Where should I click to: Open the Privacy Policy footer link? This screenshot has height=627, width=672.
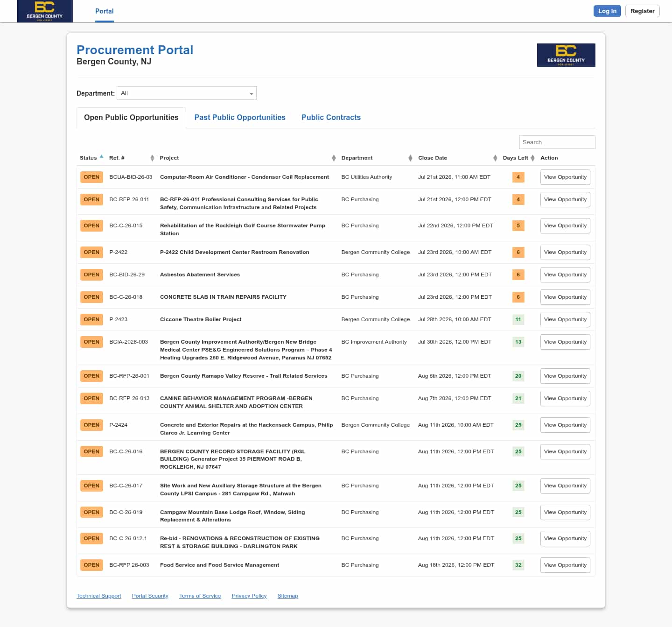coord(249,596)
